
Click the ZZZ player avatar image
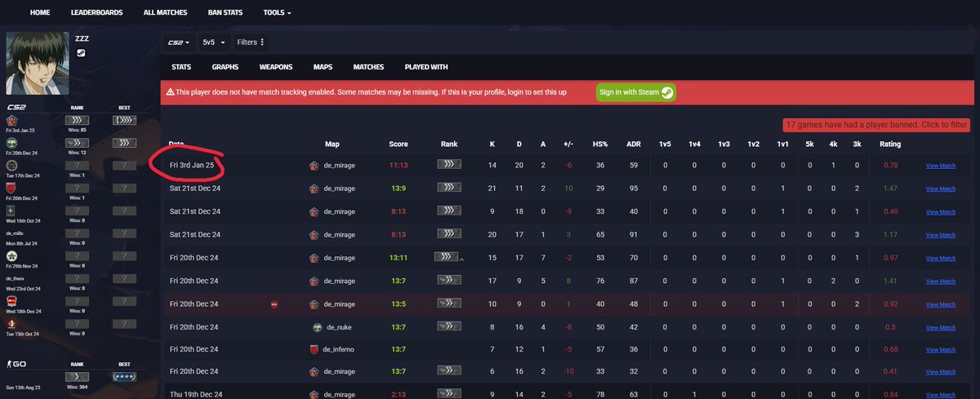pos(37,63)
